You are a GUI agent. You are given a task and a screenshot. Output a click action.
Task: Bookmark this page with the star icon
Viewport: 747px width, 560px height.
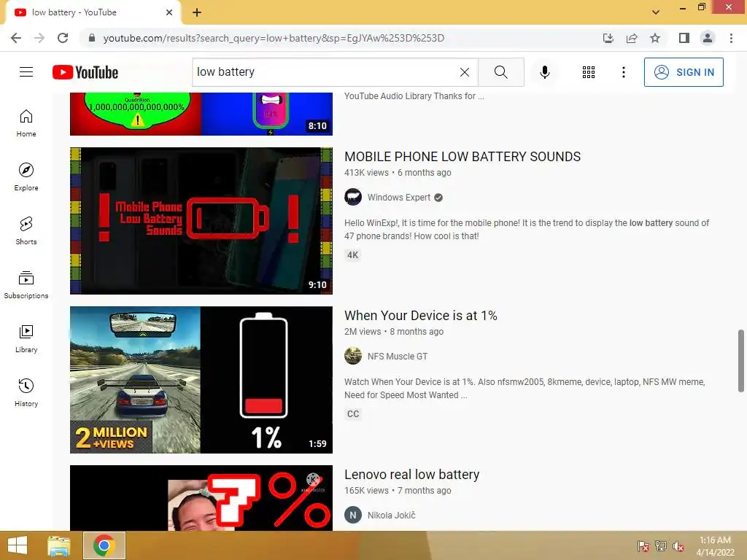[x=655, y=38]
